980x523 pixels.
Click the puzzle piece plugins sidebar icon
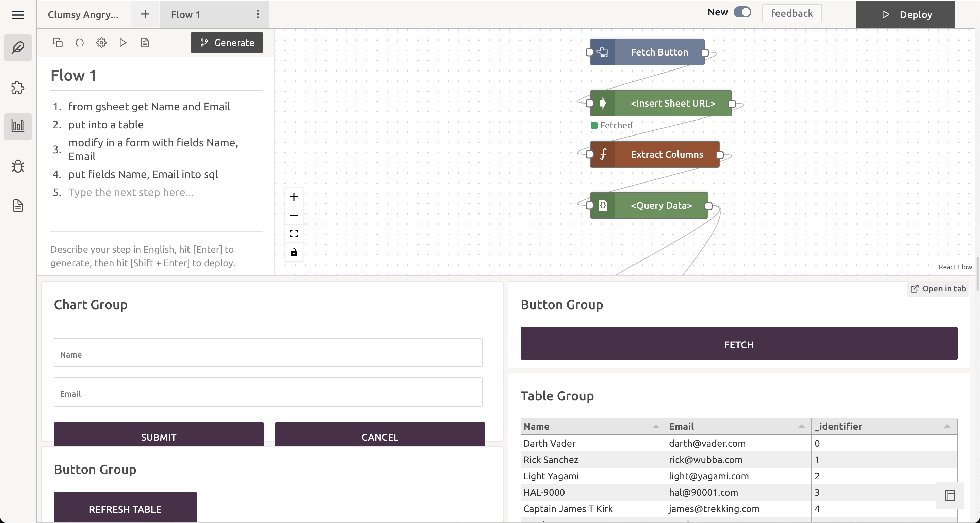pos(18,87)
